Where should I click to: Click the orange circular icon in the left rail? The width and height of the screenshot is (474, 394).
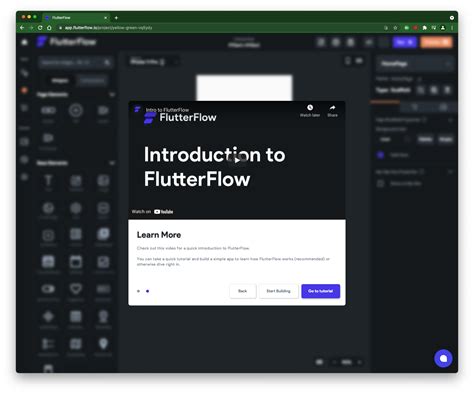pos(24,90)
